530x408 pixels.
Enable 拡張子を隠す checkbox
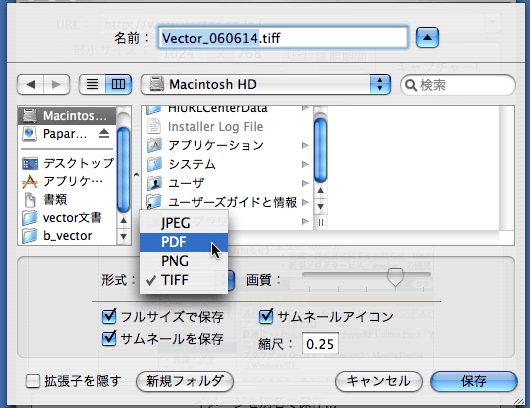point(33,381)
